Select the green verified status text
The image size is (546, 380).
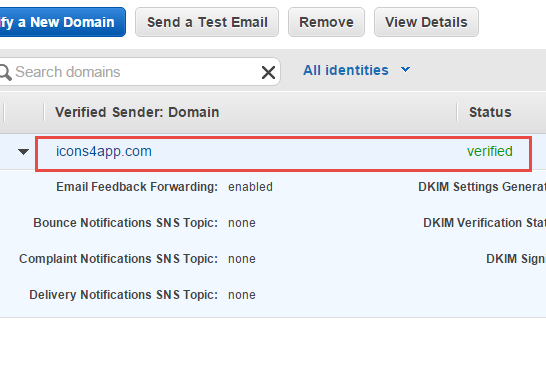[490, 151]
